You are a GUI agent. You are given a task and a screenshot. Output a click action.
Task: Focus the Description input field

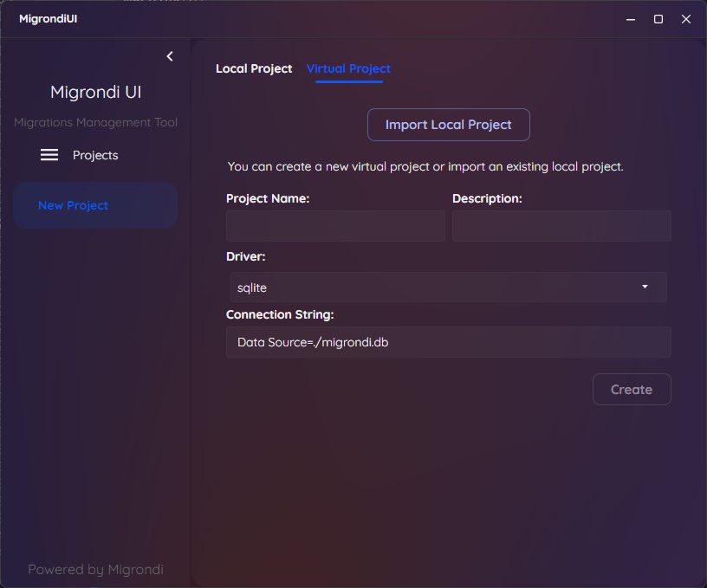click(561, 226)
